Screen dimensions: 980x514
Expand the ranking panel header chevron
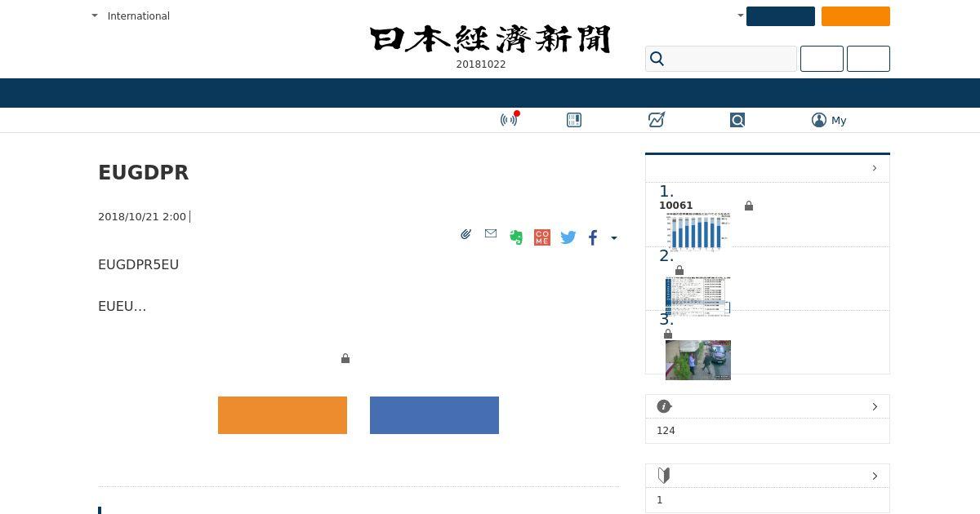[x=875, y=168]
